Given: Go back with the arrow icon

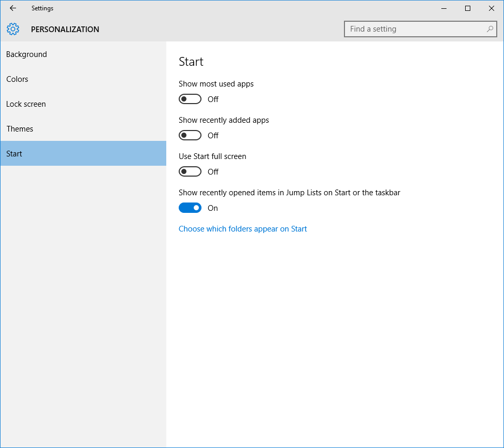Looking at the screenshot, I should 13,8.
